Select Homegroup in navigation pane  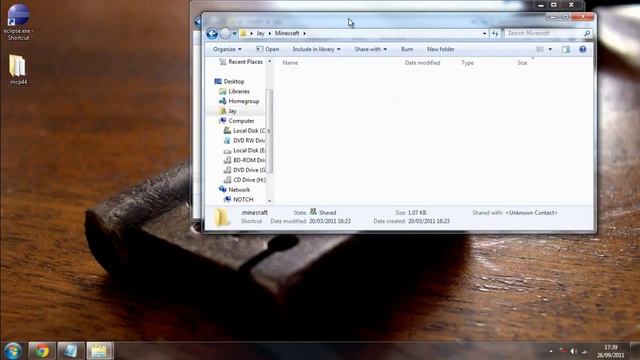[x=239, y=101]
